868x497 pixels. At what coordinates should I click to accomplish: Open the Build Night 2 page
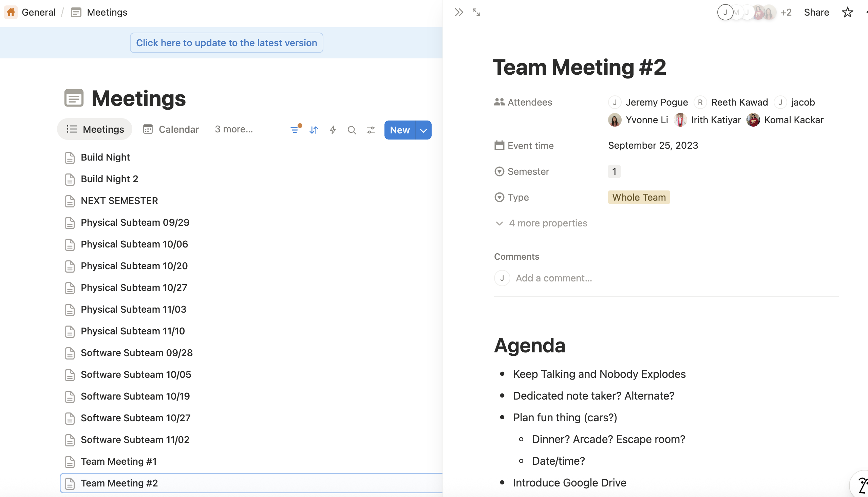tap(109, 179)
